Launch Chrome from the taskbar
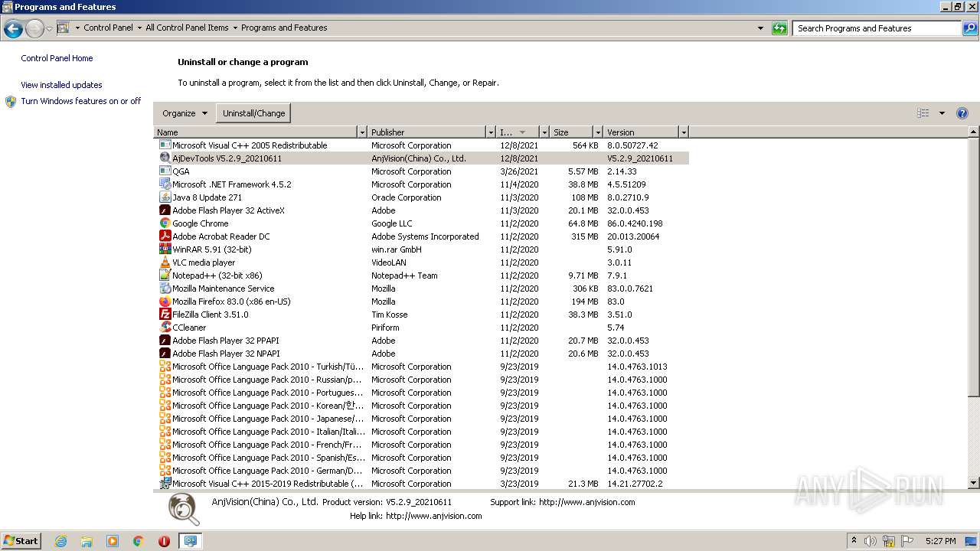The width and height of the screenshot is (980, 551). tap(138, 541)
